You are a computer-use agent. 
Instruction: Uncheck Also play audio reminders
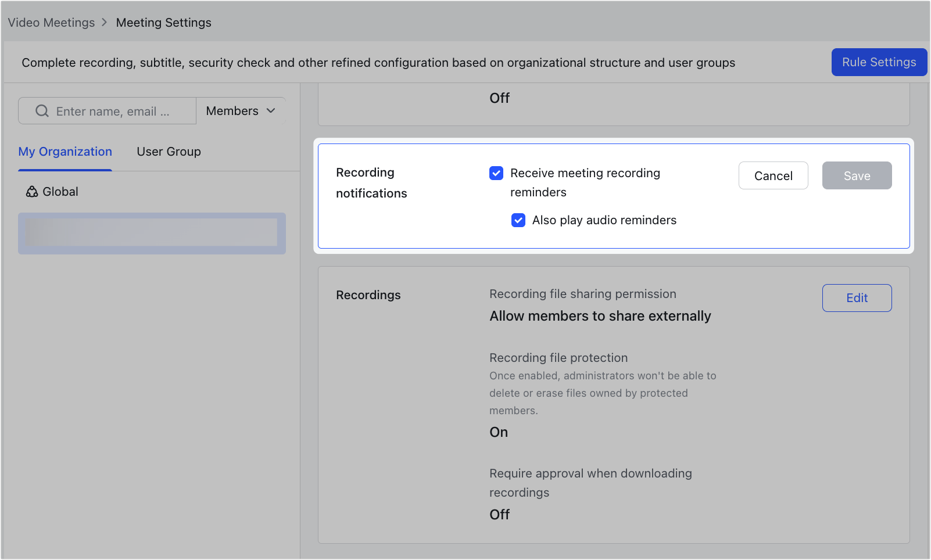(518, 220)
